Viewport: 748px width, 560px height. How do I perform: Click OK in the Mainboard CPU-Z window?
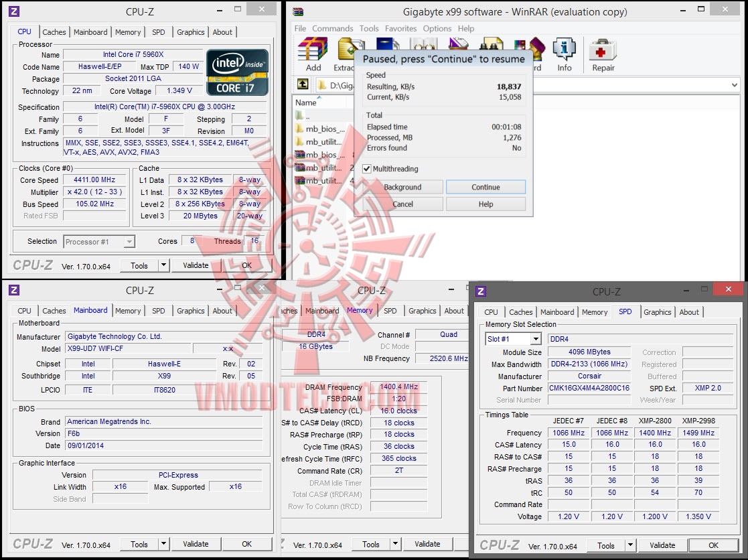[x=246, y=544]
